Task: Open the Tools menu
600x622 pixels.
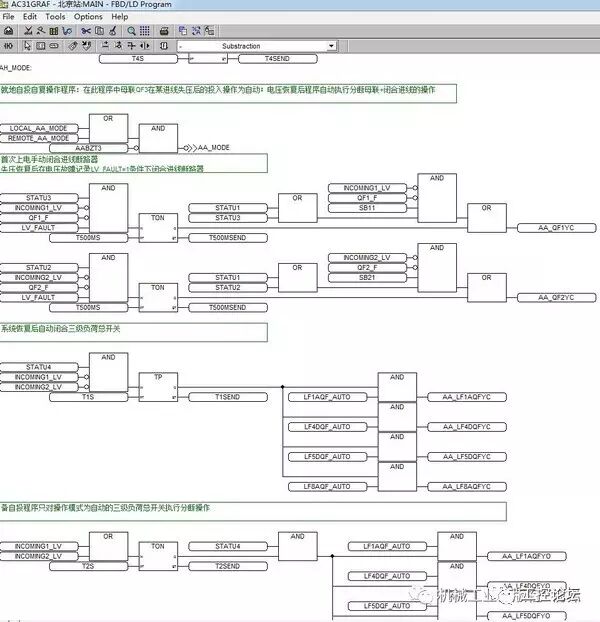Action: tap(56, 17)
